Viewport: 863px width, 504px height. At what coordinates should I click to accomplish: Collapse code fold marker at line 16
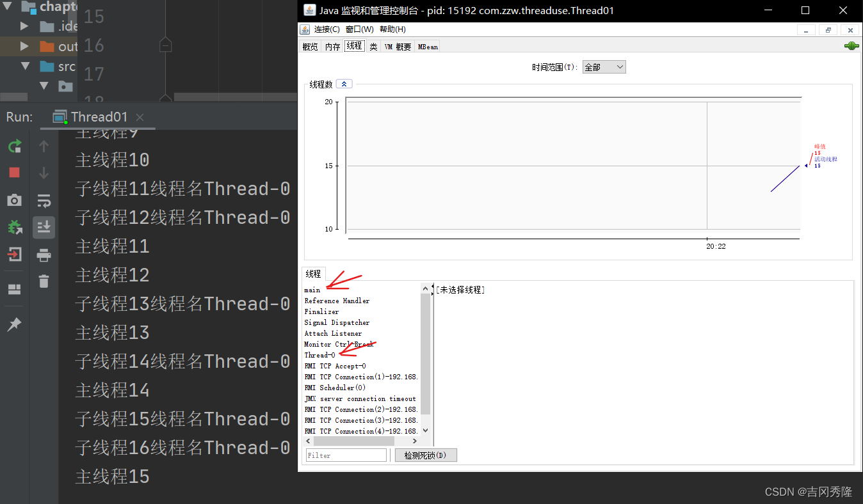tap(165, 45)
